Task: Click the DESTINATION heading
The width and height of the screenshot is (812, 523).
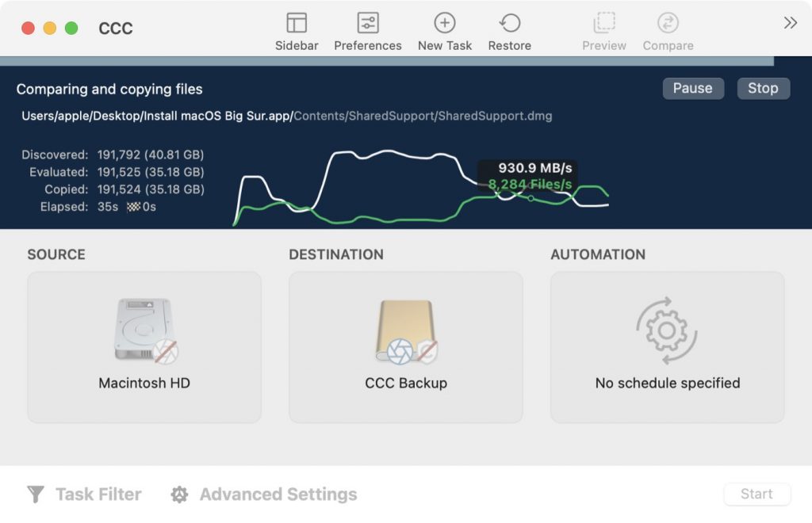Action: pyautogui.click(x=336, y=254)
